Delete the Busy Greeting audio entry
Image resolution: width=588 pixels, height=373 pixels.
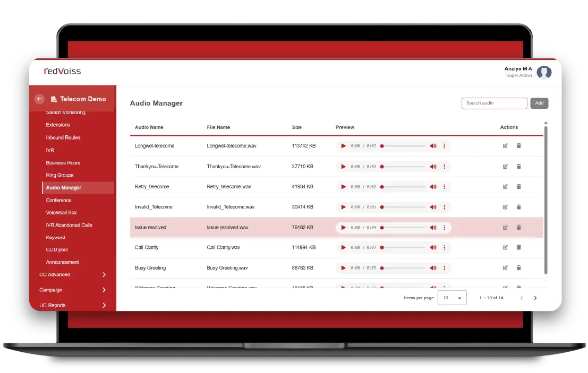click(x=518, y=268)
